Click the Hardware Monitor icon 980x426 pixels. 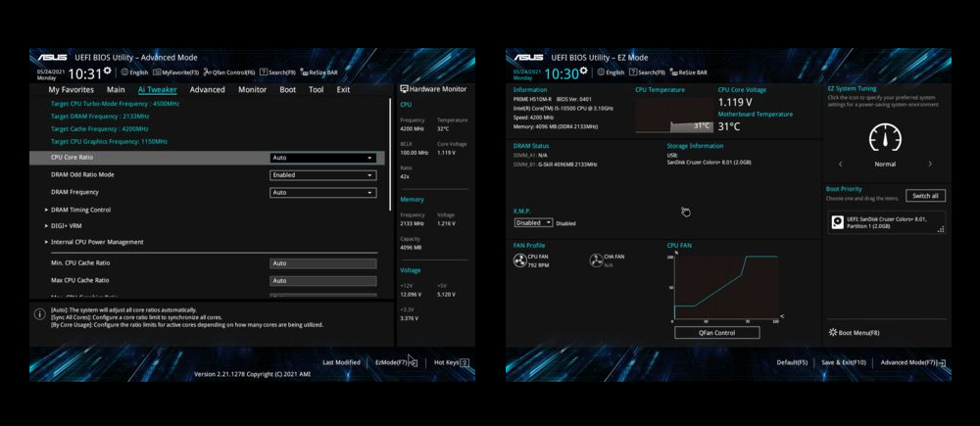pos(404,89)
